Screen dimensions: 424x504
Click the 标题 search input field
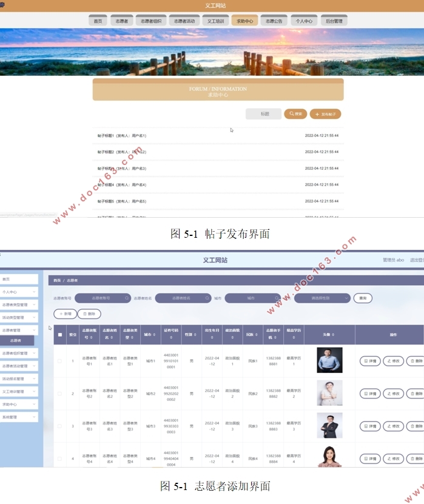(x=264, y=114)
